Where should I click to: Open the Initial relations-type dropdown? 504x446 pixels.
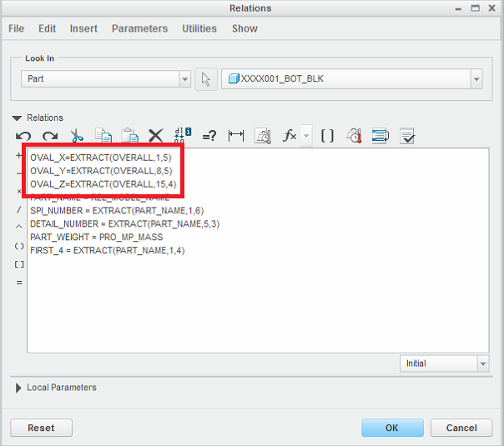[444, 363]
